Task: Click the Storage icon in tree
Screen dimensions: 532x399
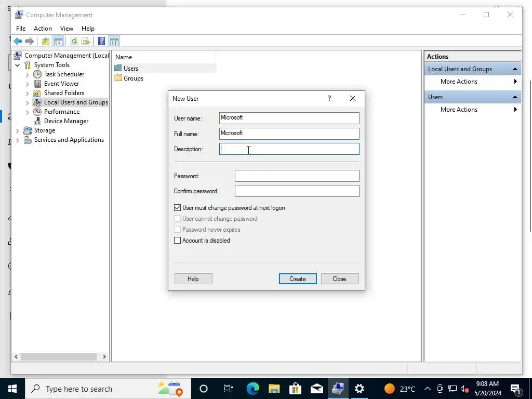Action: coord(28,130)
